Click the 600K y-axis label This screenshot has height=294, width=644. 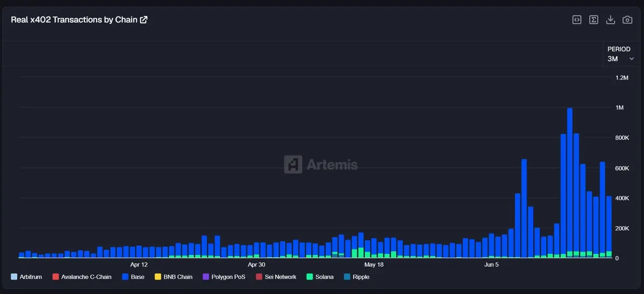pos(622,168)
